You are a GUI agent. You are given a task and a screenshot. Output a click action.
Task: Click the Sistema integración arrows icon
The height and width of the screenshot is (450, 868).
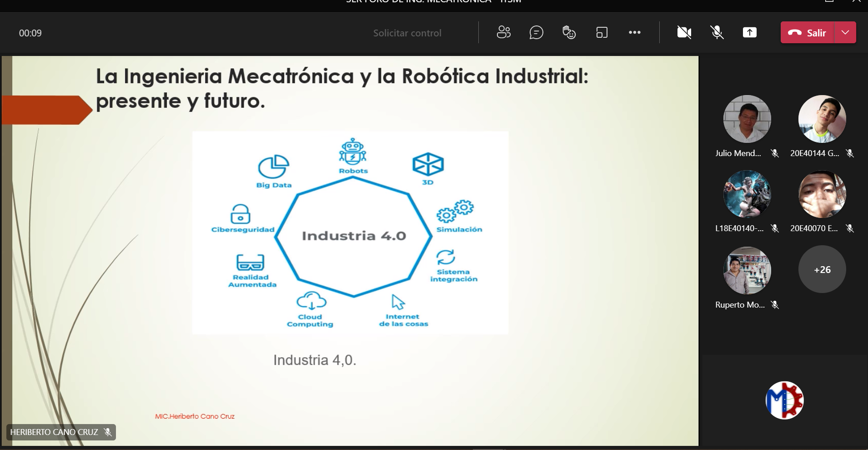point(446,257)
